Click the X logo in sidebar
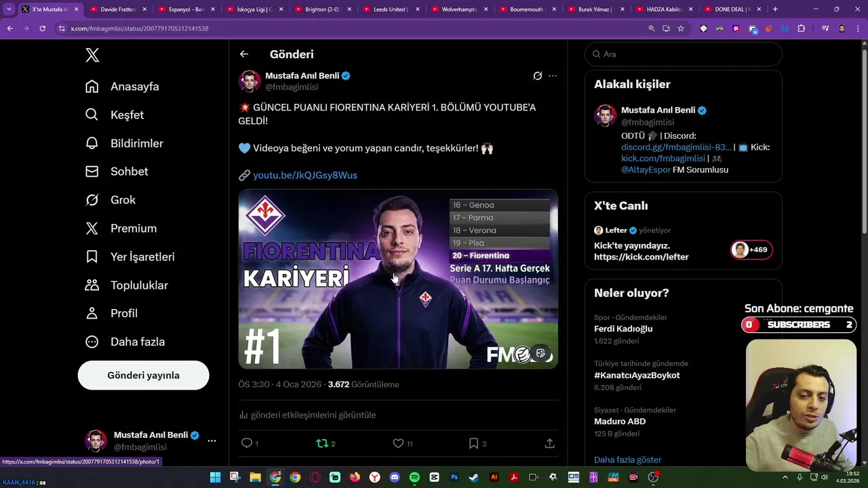The width and height of the screenshot is (868, 488). [x=92, y=56]
